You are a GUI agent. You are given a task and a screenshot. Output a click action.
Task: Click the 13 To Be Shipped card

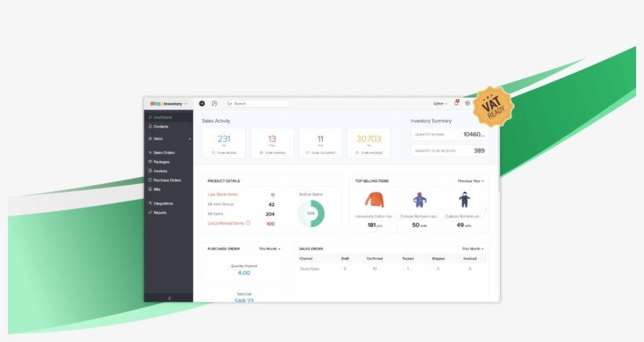click(x=273, y=143)
